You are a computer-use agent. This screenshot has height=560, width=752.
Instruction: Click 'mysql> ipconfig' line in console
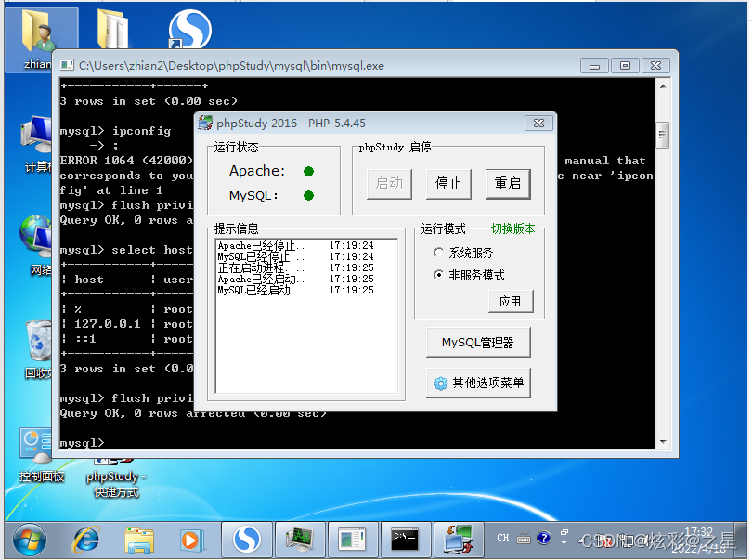pyautogui.click(x=115, y=131)
